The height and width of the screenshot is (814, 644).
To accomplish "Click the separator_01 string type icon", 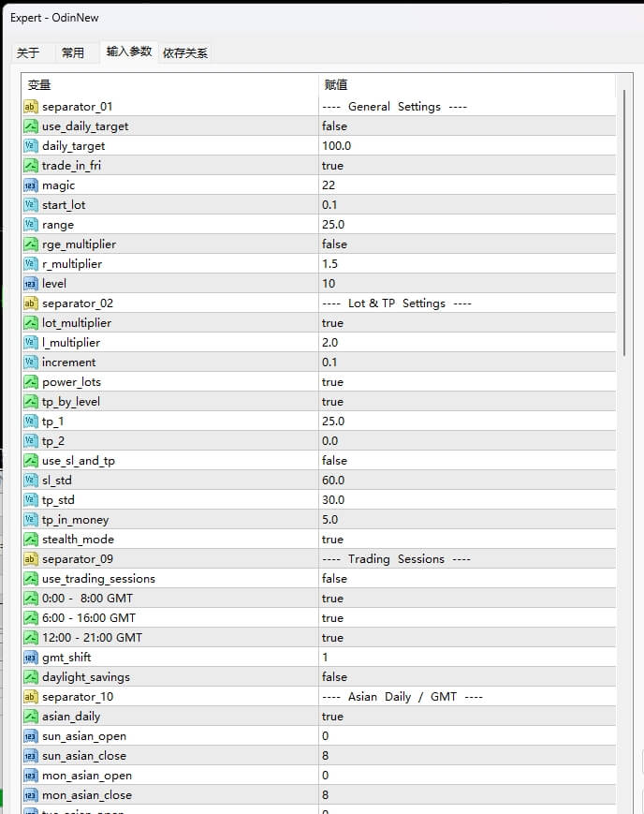I will (x=30, y=107).
